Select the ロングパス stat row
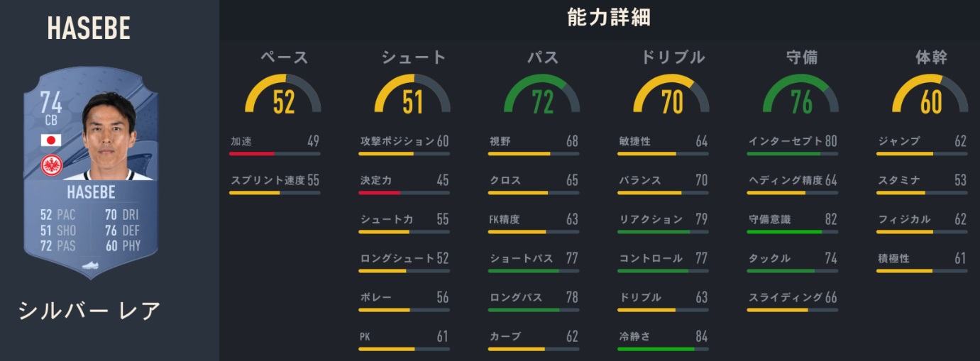The width and height of the screenshot is (980, 361). pos(534,298)
